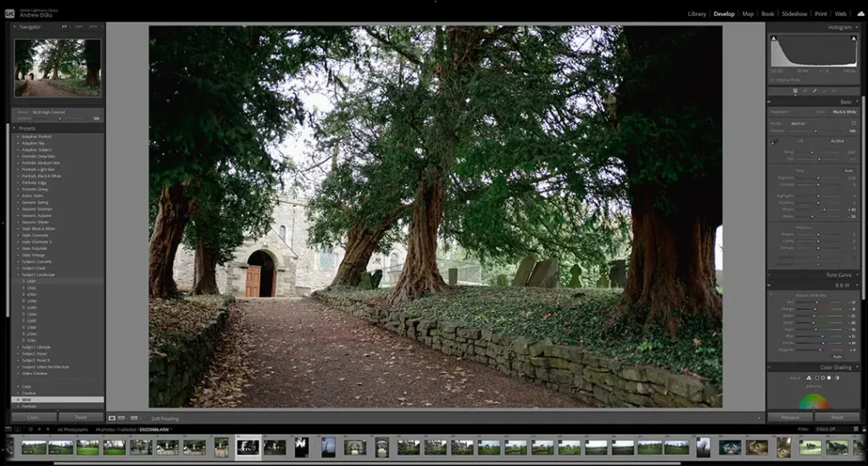868x466 pixels.
Task: Toggle the Tone Curve panel on/off switch
Action: point(770,275)
